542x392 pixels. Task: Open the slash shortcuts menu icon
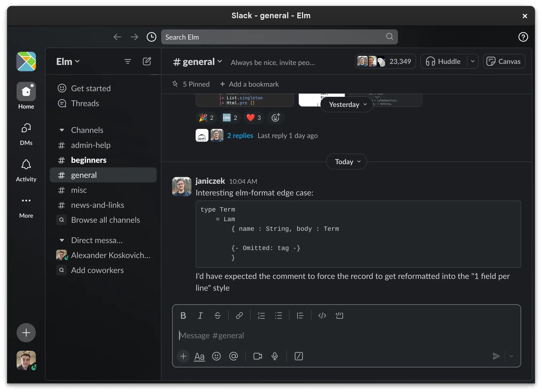pyautogui.click(x=299, y=356)
